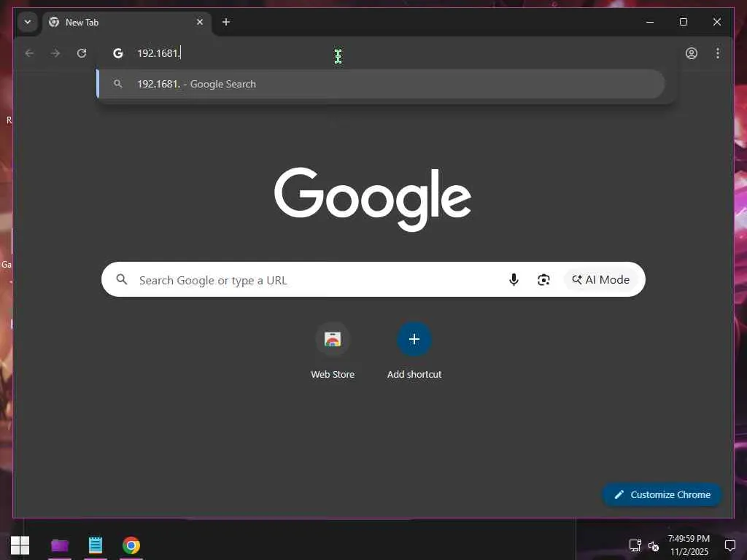Search by image with Lens icon
The image size is (747, 560).
pos(543,279)
